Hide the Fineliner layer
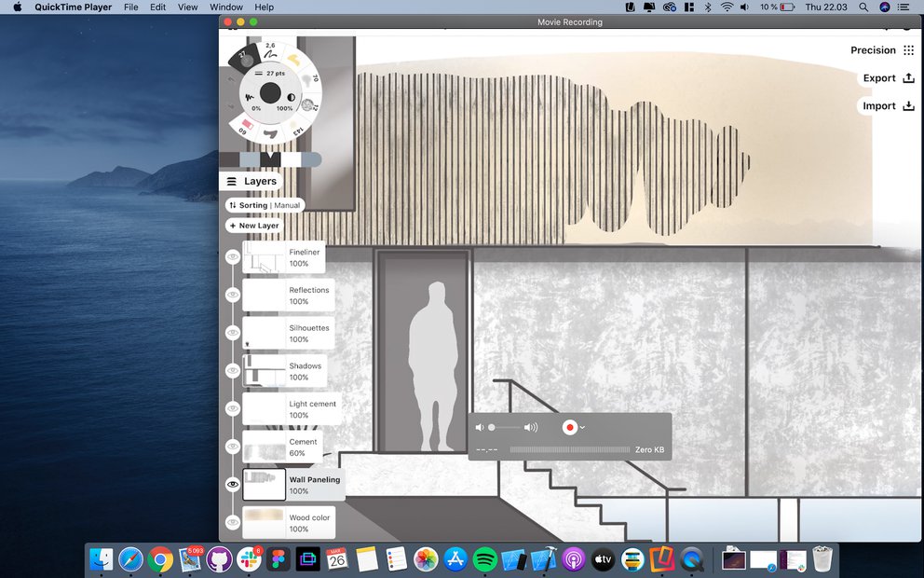The height and width of the screenshot is (578, 924). [x=233, y=258]
